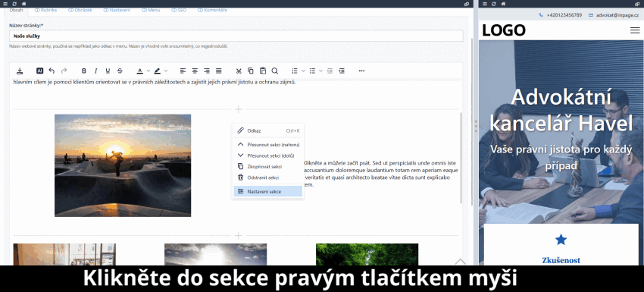Switch to the SEO tab
Viewport: 644px width, 292px height.
[179, 10]
